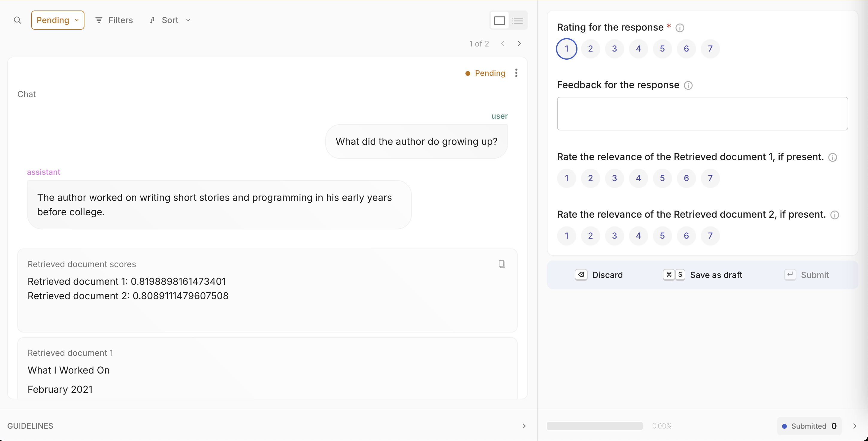This screenshot has height=441, width=868.
Task: Select relevance rating 3 for document 1
Action: [x=614, y=178]
